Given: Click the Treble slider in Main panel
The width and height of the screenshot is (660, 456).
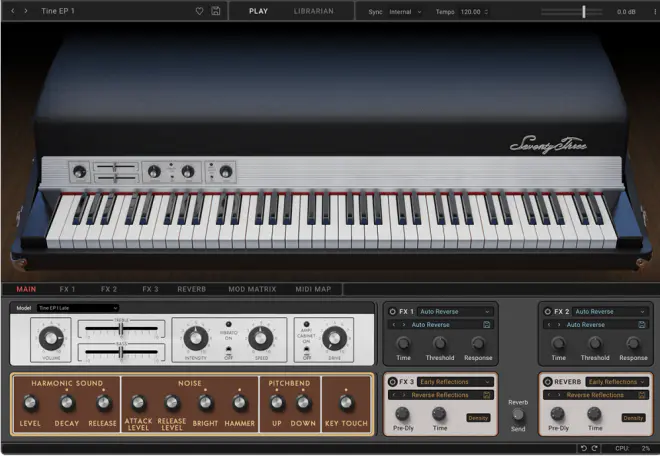Looking at the screenshot, I should tap(121, 328).
